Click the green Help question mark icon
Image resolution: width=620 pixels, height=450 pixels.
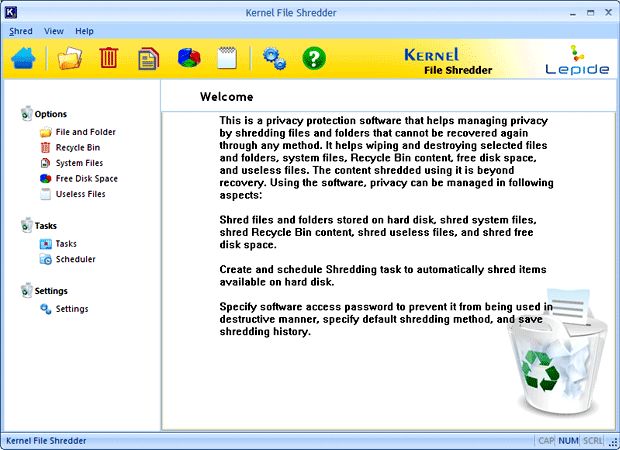pos(314,58)
